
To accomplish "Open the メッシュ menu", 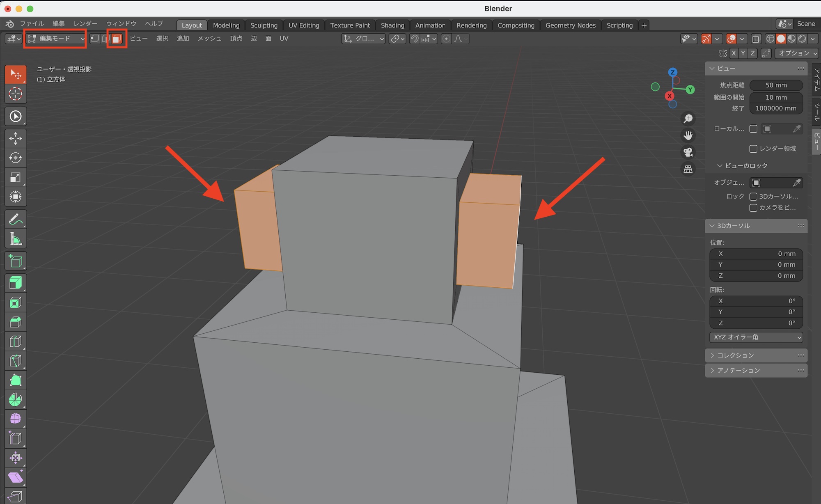I will 209,39.
